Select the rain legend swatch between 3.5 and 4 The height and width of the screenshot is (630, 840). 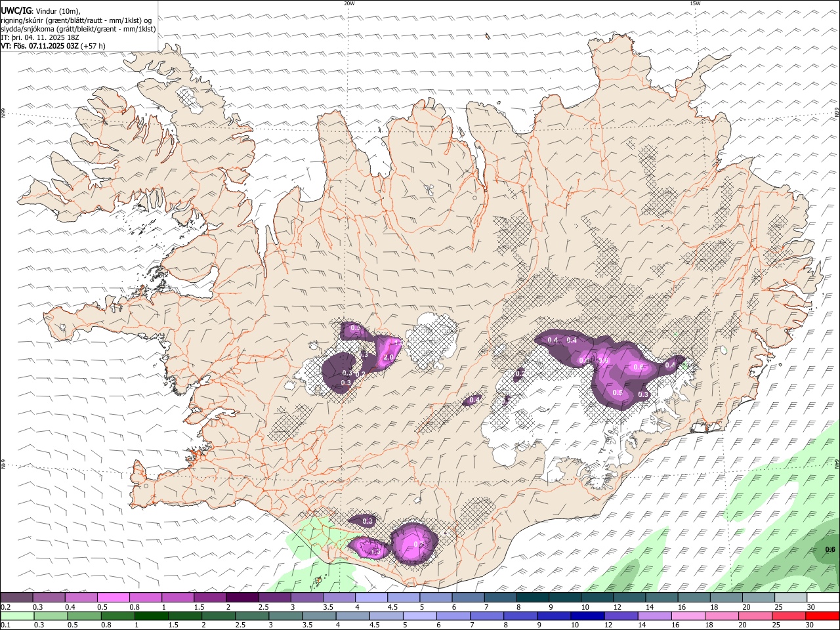coord(319,616)
